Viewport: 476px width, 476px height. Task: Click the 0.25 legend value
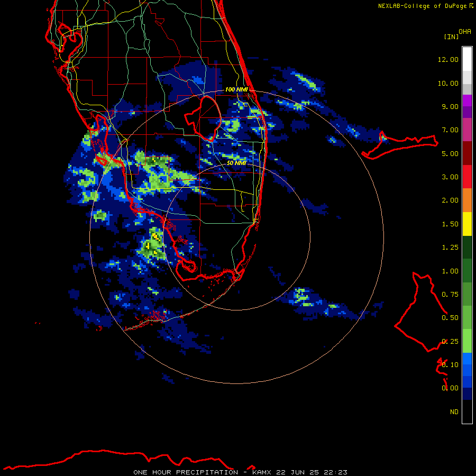click(450, 342)
